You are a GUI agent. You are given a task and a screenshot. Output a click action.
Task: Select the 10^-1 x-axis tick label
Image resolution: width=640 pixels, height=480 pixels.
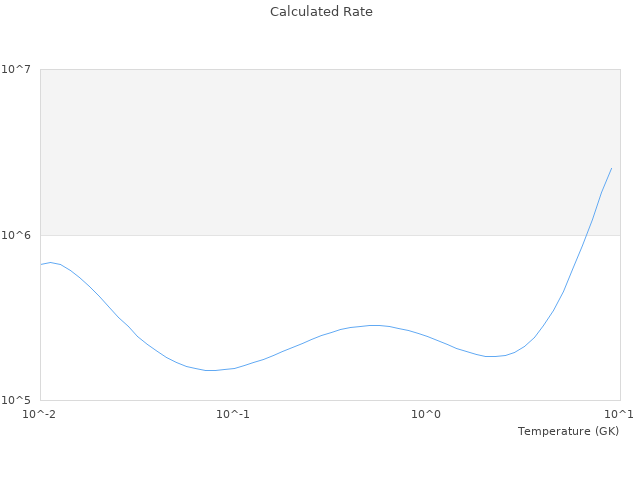tap(233, 415)
